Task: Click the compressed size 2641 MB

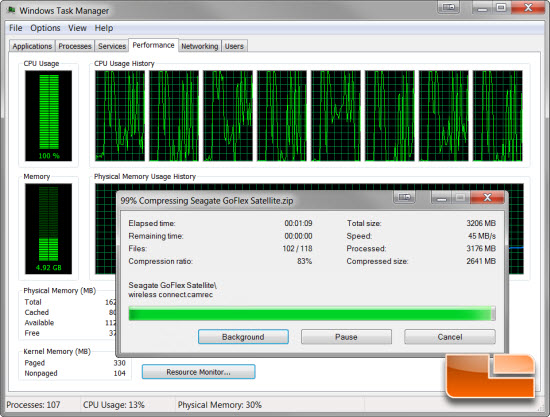Action: 481,261
